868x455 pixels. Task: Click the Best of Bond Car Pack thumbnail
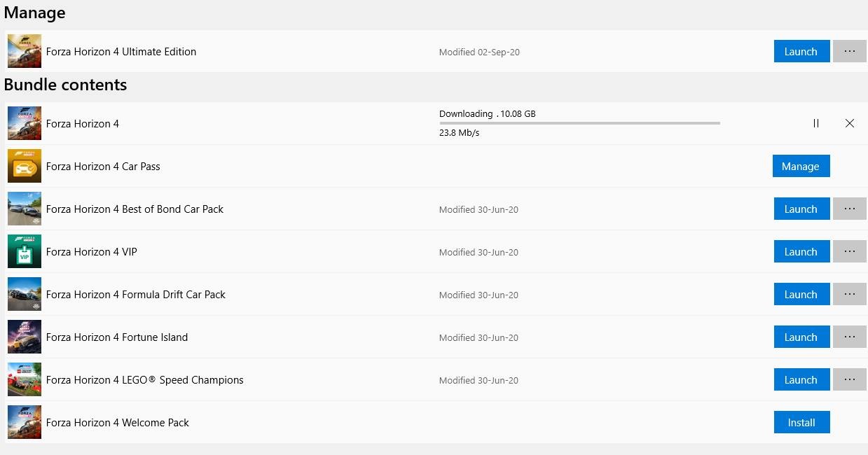click(25, 209)
